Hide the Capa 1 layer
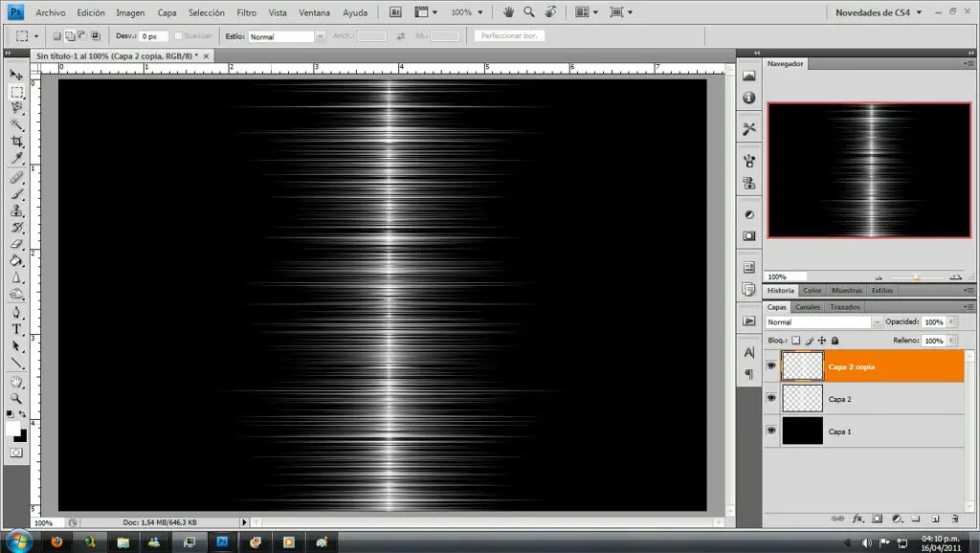Image resolution: width=980 pixels, height=553 pixels. pyautogui.click(x=771, y=431)
